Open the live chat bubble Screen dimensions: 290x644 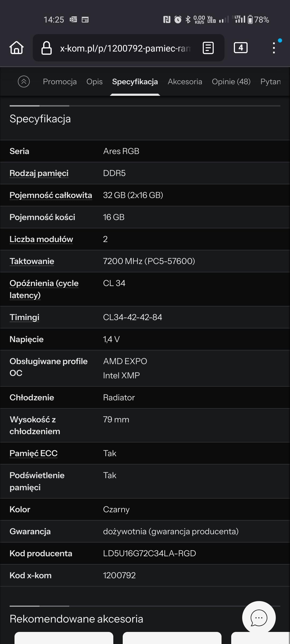coord(259,618)
